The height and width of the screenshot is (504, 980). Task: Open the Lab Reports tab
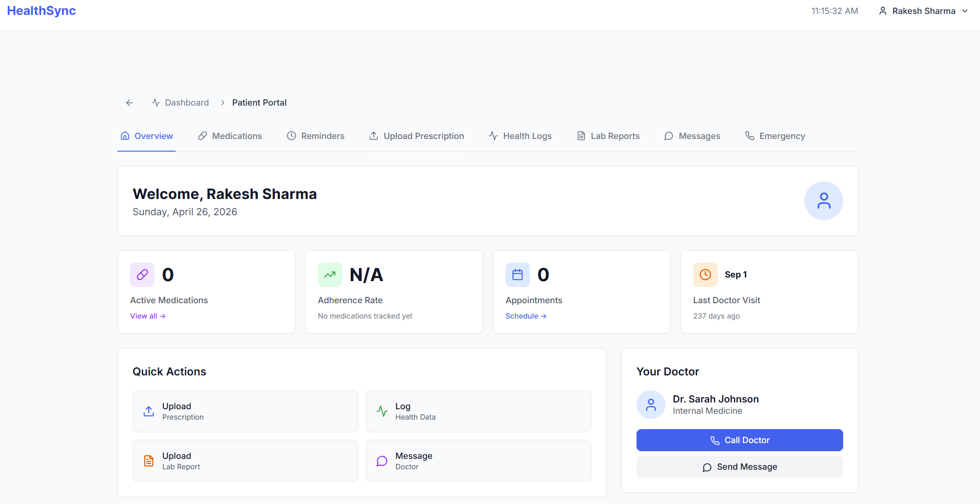tap(608, 136)
